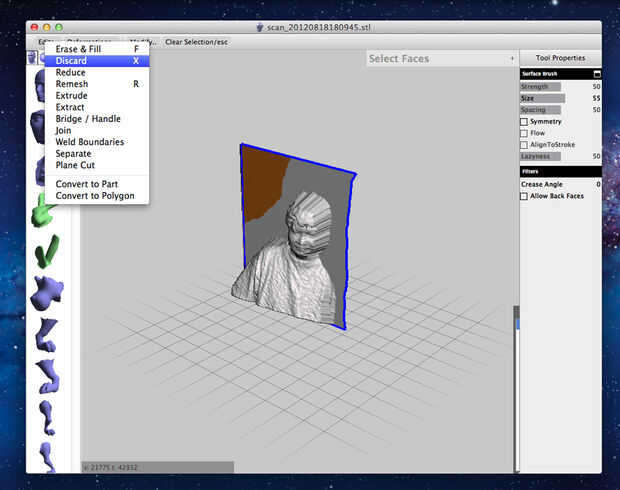
Task: Click the Filters section header
Action: click(x=560, y=172)
